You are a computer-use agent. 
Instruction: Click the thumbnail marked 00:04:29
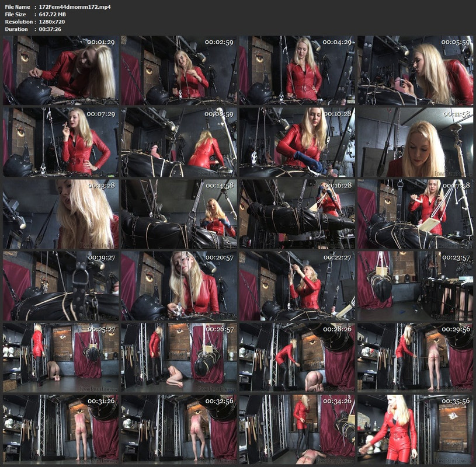[297, 71]
